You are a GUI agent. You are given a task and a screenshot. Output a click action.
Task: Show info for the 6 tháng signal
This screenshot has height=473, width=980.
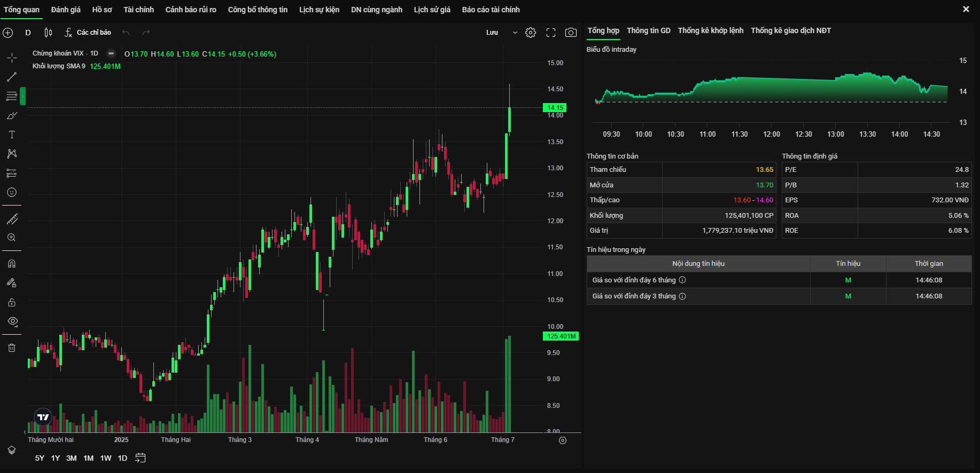click(x=682, y=280)
